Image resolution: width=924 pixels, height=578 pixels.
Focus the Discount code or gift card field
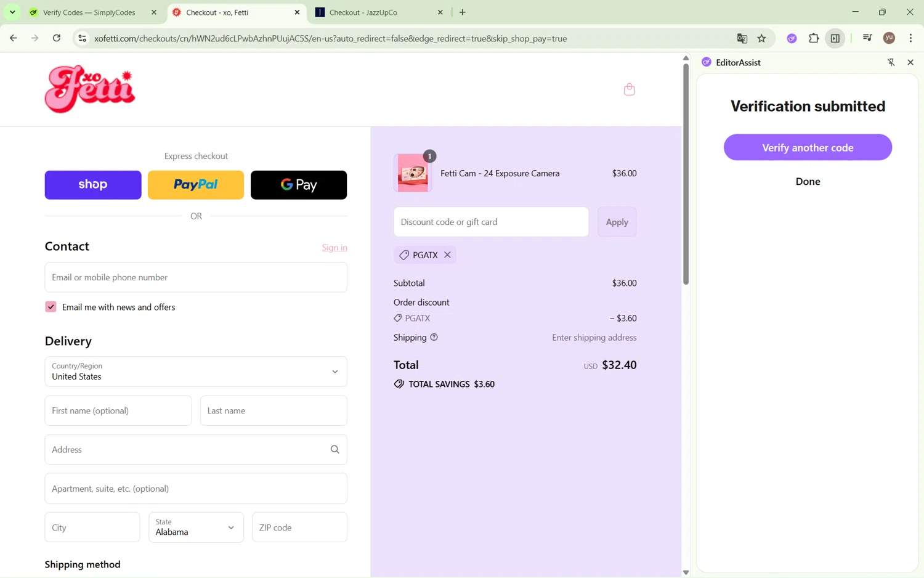(x=491, y=222)
